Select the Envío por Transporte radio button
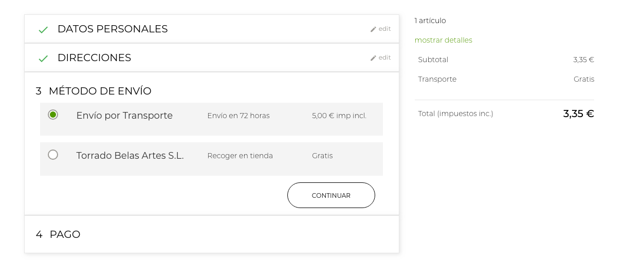This screenshot has height=262, width=644. (53, 115)
